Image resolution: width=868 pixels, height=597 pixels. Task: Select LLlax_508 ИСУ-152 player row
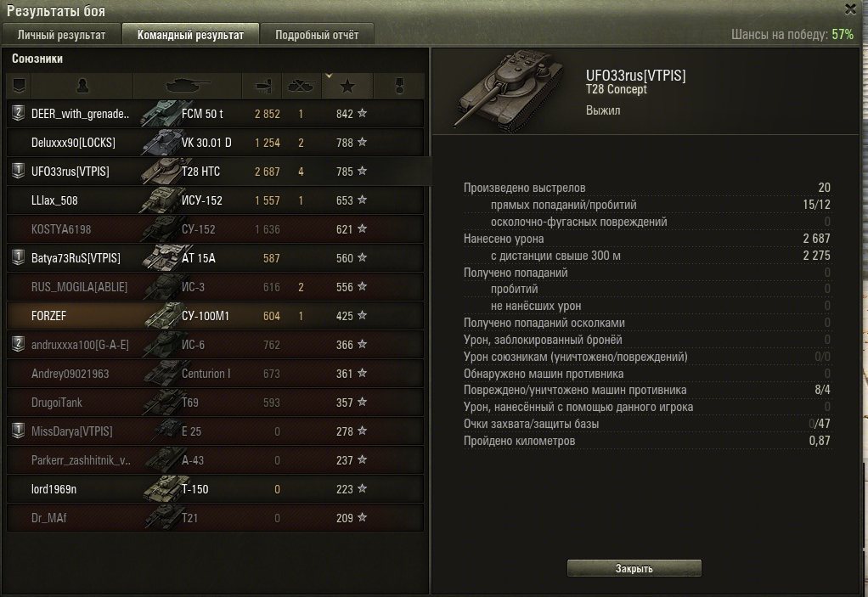tap(216, 200)
